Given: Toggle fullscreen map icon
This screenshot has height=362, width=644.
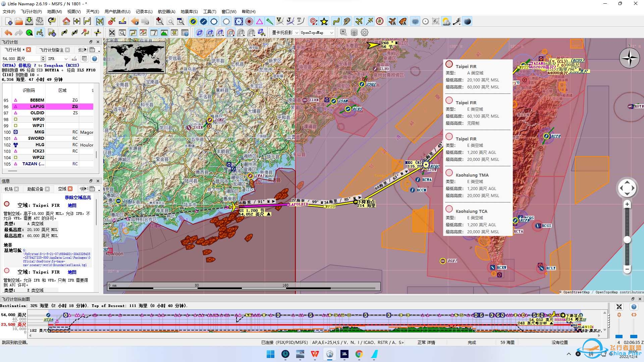Looking at the screenshot, I should pyautogui.click(x=112, y=33).
